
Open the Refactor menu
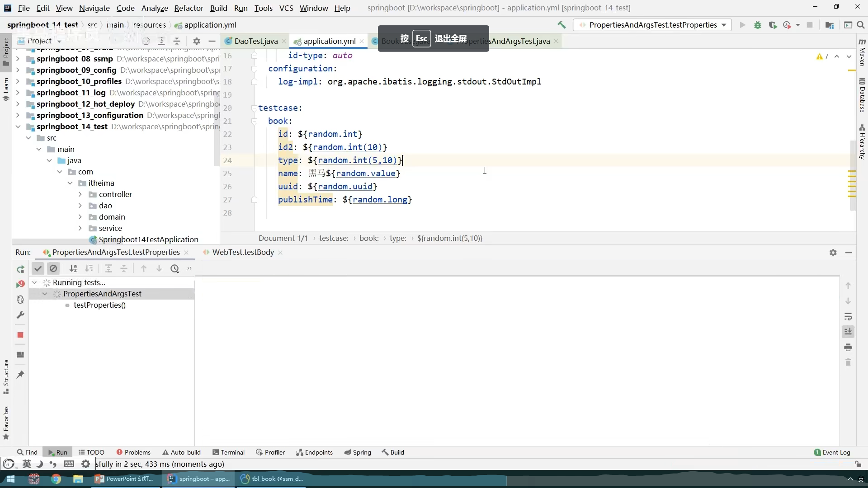coord(189,8)
